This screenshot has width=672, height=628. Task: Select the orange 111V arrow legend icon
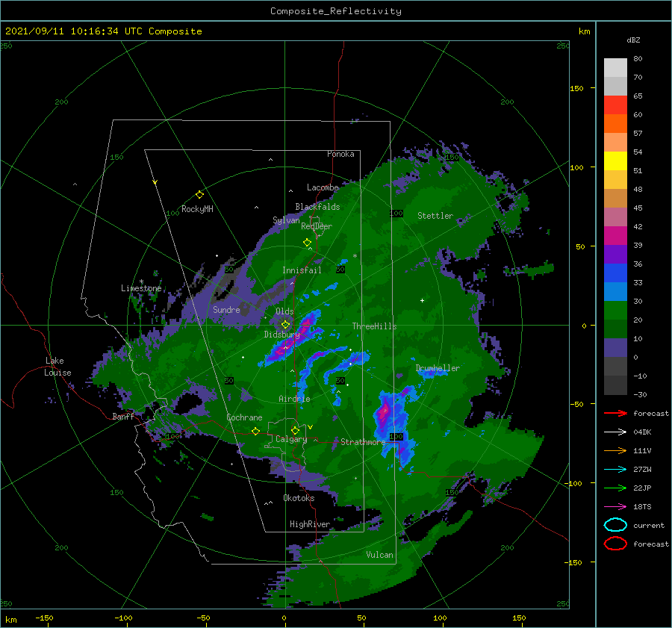615,450
